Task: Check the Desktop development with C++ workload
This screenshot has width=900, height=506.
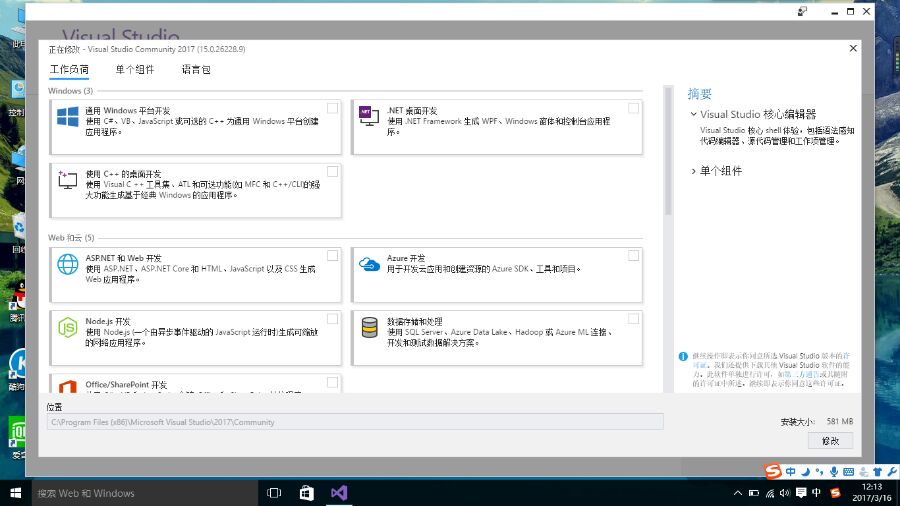Action: pyautogui.click(x=332, y=172)
